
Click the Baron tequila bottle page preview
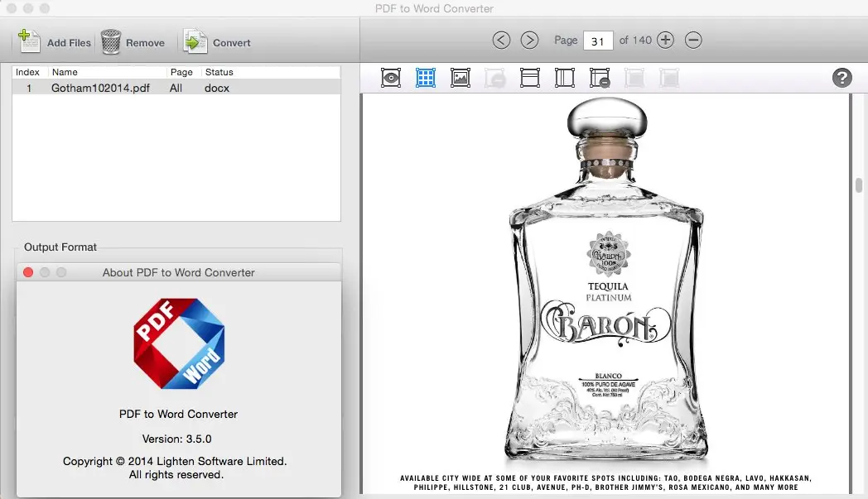[x=606, y=293]
